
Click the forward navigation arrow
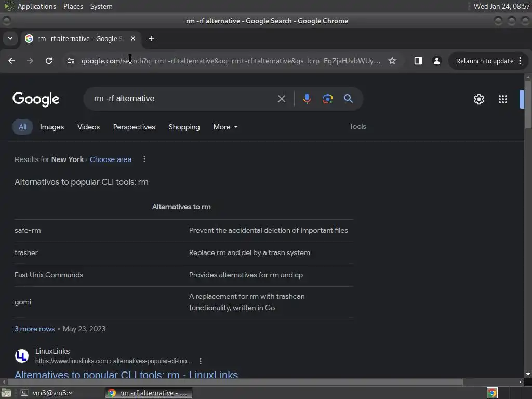[30, 61]
